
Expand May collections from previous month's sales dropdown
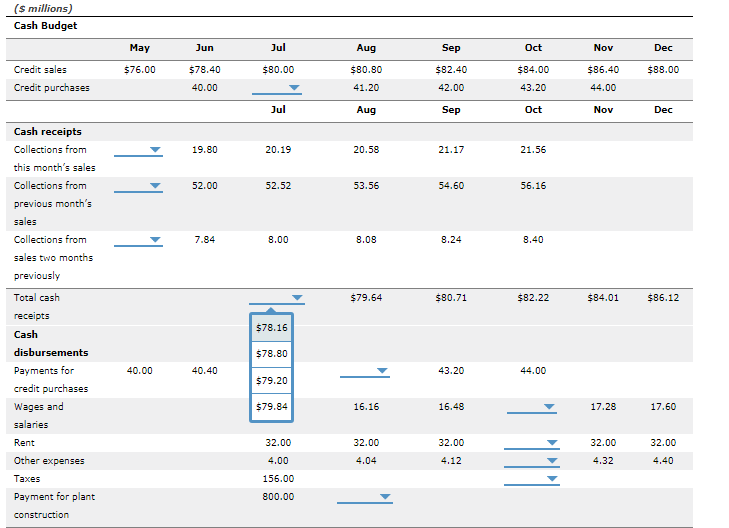coord(138,186)
